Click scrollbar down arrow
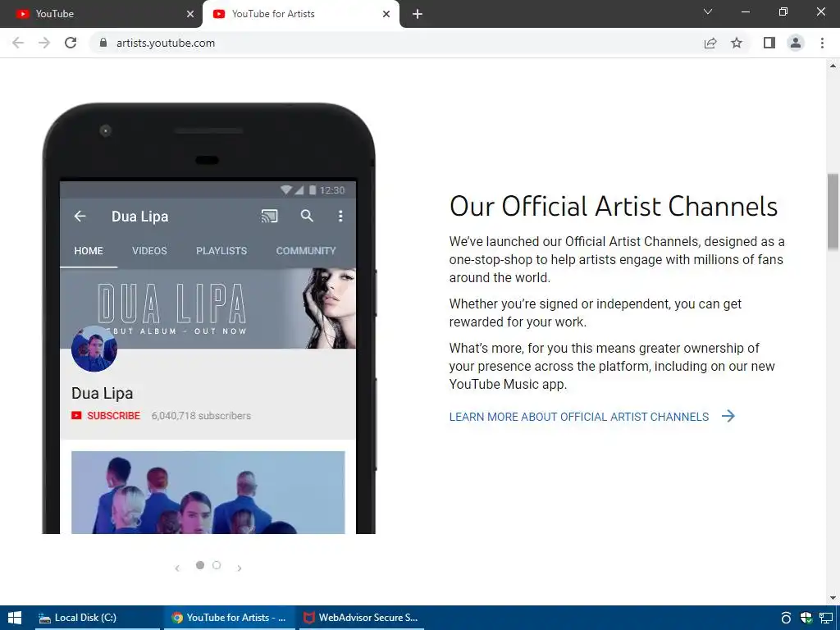Image resolution: width=840 pixels, height=630 pixels. pos(833,598)
